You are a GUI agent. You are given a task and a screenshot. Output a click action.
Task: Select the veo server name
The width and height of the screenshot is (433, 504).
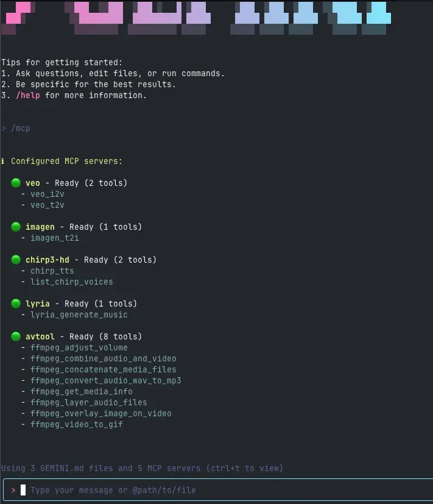[x=33, y=183]
